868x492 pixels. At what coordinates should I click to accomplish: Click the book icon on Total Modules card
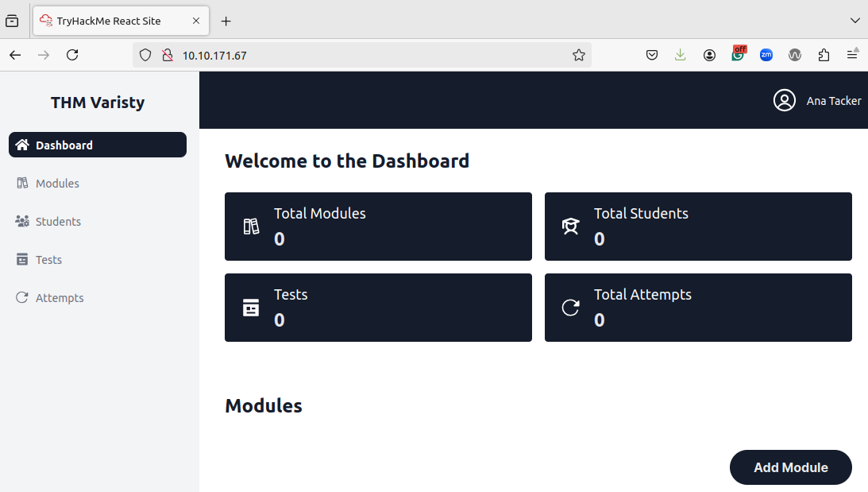click(250, 227)
